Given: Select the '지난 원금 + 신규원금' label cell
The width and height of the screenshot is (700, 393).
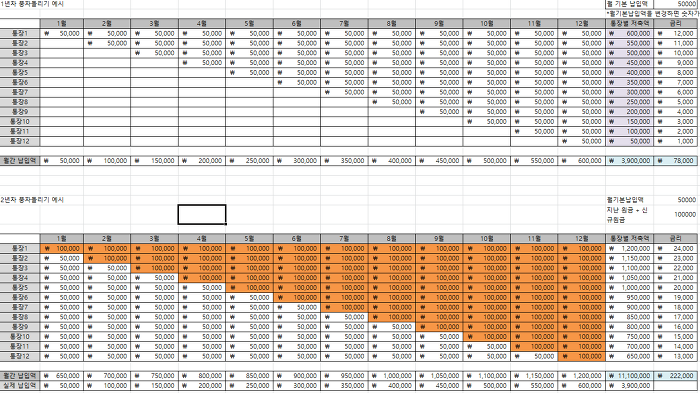Looking at the screenshot, I should tap(629, 215).
